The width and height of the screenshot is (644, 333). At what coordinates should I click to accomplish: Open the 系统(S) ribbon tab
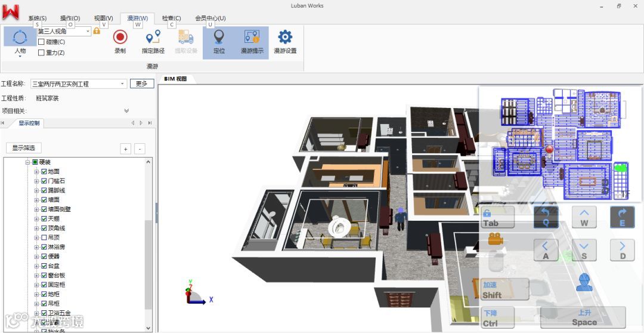coord(37,18)
